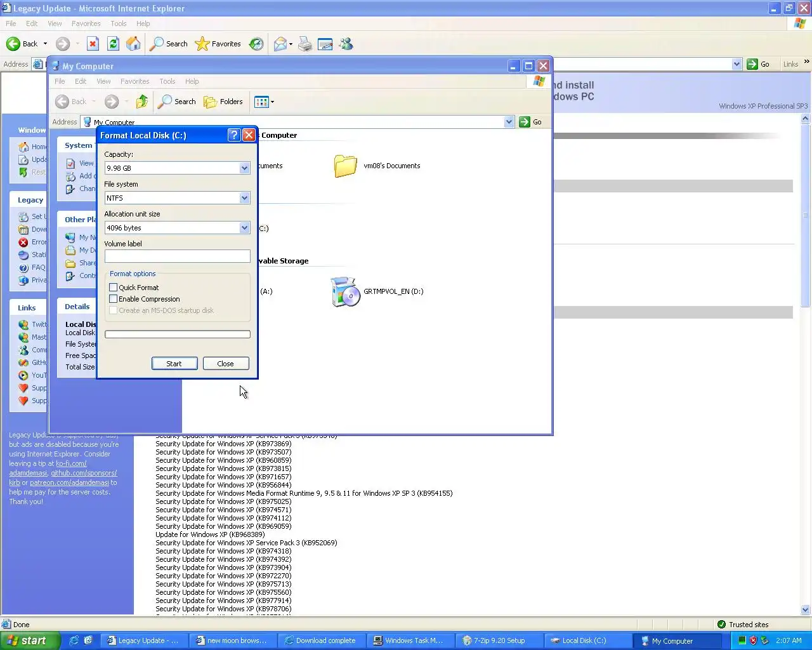Viewport: 812px width, 650px height.
Task: Click the Internet Explorer Refresh icon
Action: tap(113, 44)
